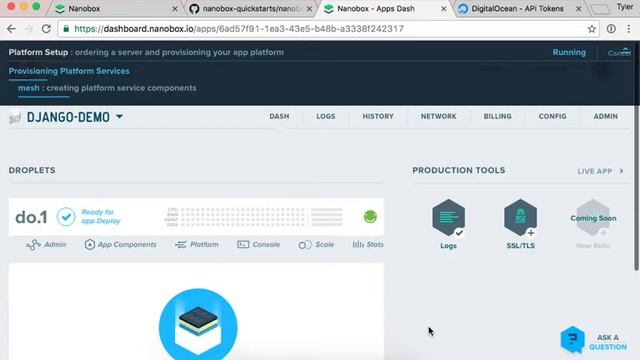Reload the page with the refresh icon
The image size is (640, 360).
[46, 29]
